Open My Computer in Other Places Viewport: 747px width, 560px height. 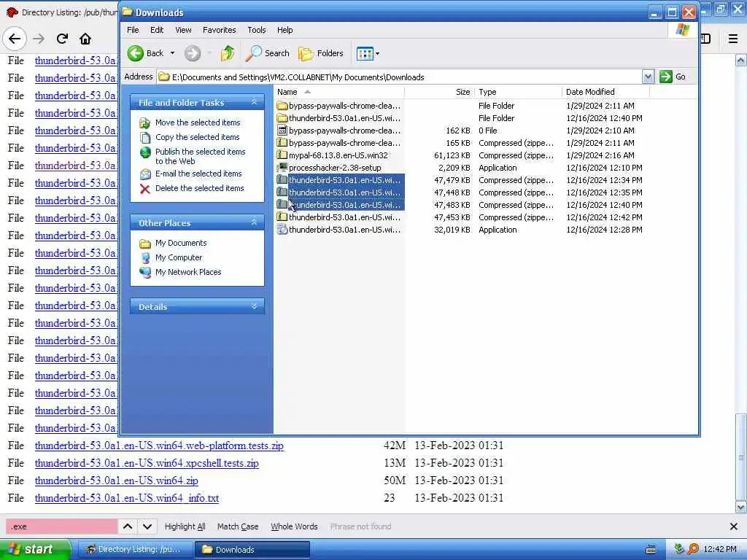click(x=179, y=257)
